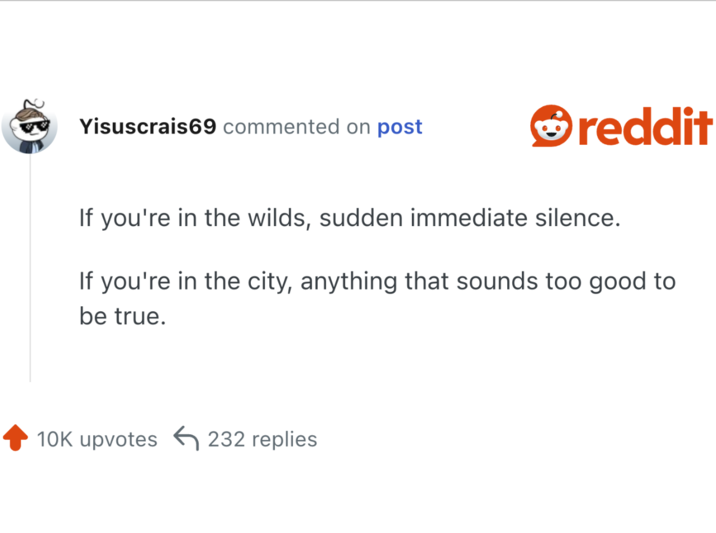This screenshot has width=716, height=533.
Task: Click the words "be true." in the comment
Action: tap(121, 316)
